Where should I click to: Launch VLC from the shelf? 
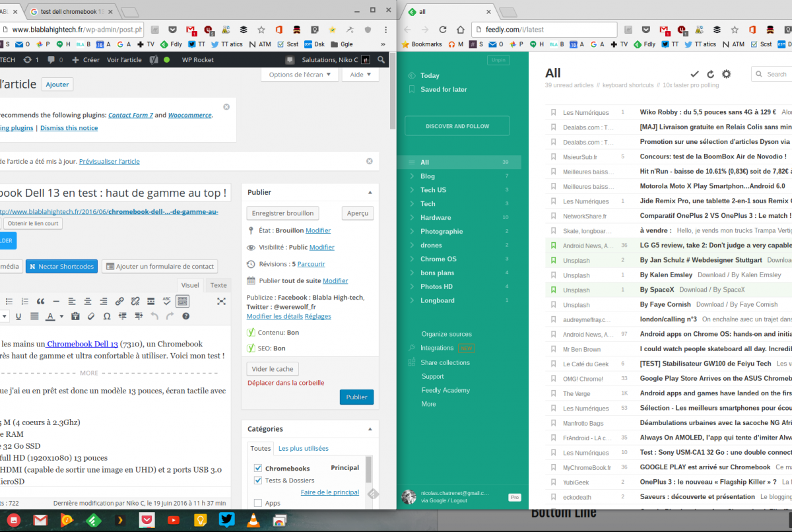254,520
